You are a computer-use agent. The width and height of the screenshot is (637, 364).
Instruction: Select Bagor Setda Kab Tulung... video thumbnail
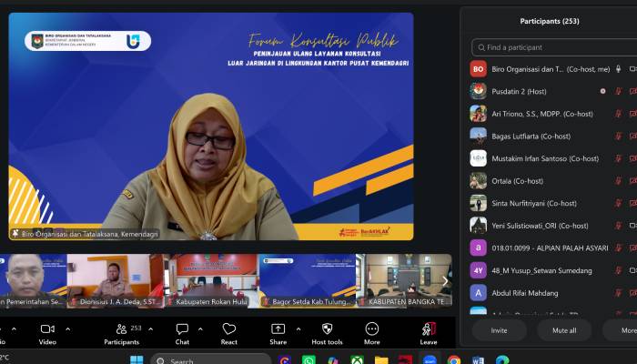pyautogui.click(x=308, y=280)
